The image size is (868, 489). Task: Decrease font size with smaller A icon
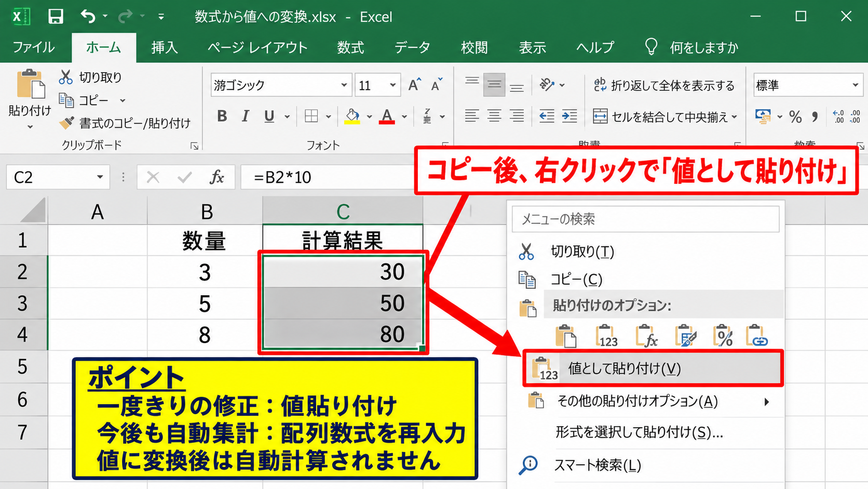tap(437, 85)
